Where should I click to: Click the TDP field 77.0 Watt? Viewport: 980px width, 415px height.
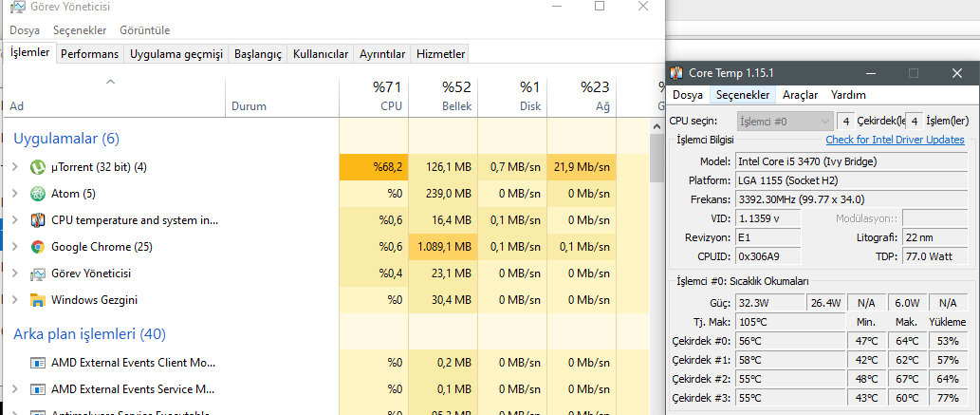[x=934, y=256]
